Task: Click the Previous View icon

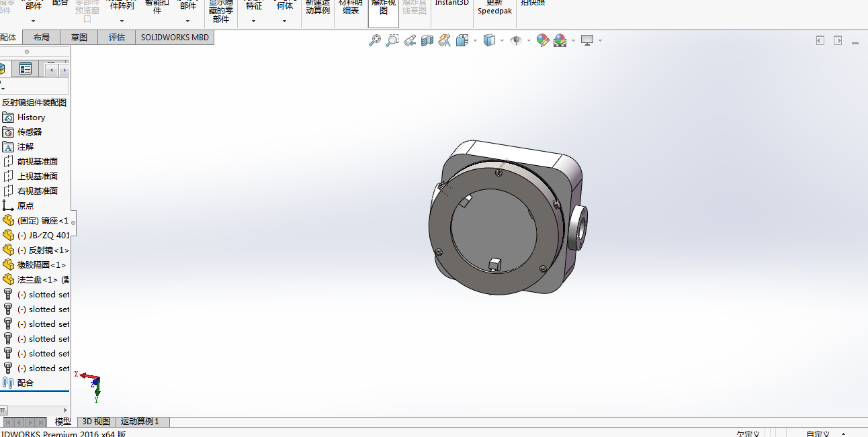Action: coord(410,40)
